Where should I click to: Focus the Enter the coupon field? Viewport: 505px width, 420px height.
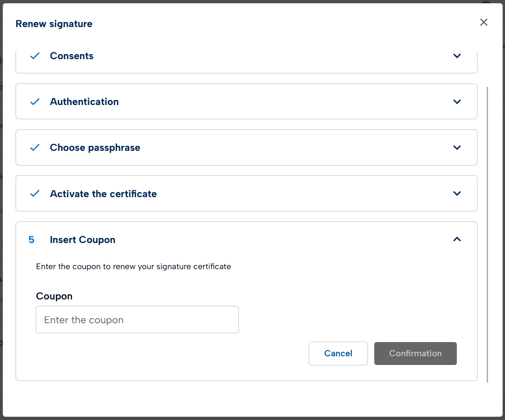pos(137,320)
